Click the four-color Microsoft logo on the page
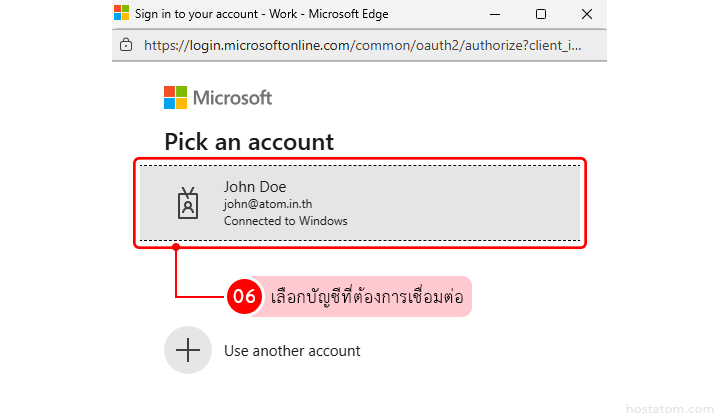This screenshot has height=418, width=720. pyautogui.click(x=175, y=97)
